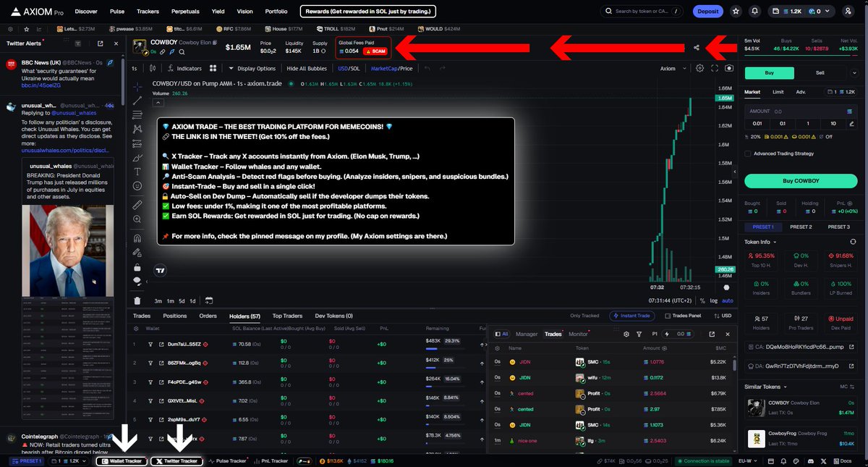
Task: Open the favorites star icon in header
Action: pyautogui.click(x=736, y=12)
